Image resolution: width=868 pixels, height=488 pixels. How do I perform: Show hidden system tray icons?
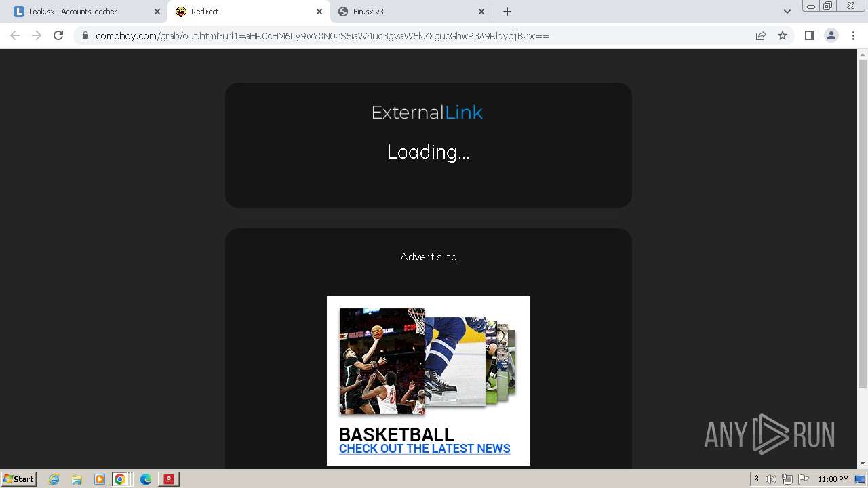pos(756,479)
